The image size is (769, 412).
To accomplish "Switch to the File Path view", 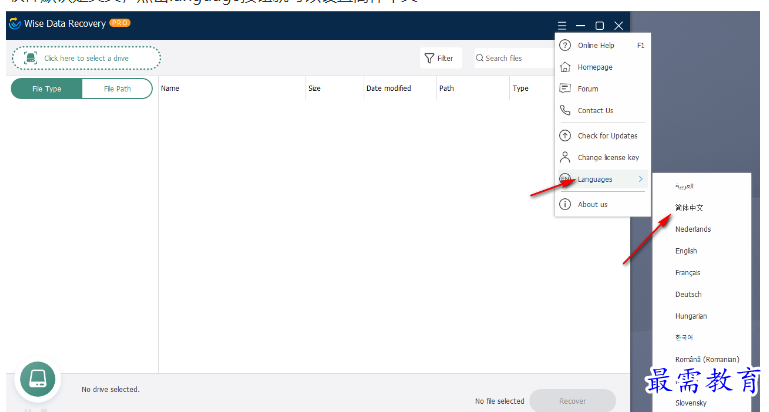I will [x=117, y=89].
